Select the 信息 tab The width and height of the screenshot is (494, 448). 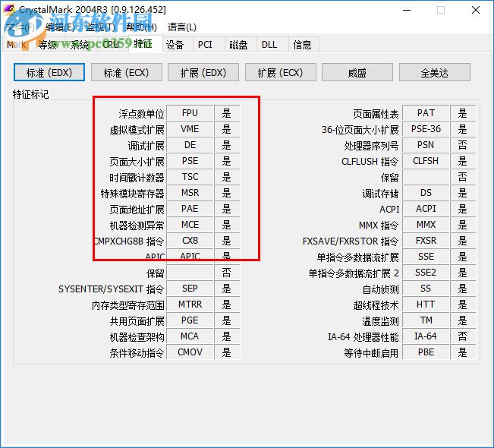coord(302,45)
